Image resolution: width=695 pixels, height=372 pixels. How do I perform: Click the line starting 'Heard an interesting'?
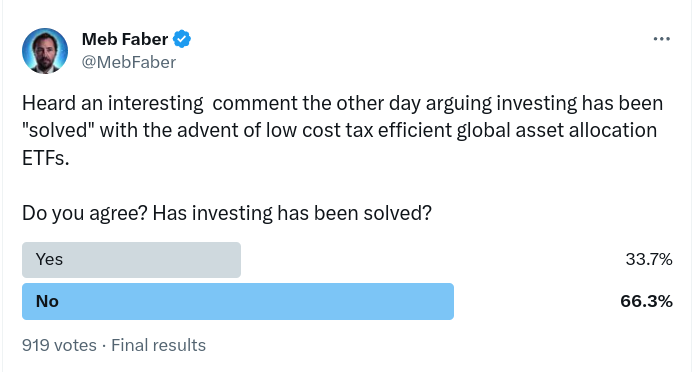tap(342, 104)
